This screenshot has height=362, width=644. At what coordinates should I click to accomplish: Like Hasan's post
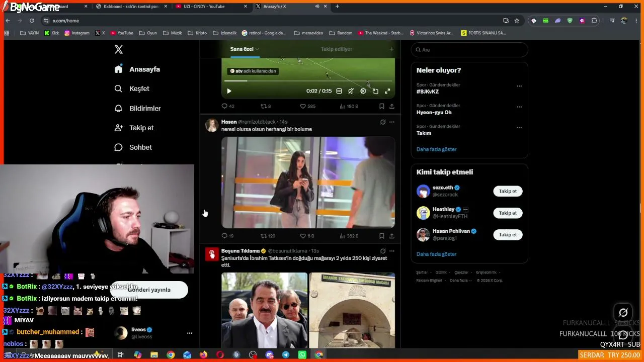(x=307, y=236)
